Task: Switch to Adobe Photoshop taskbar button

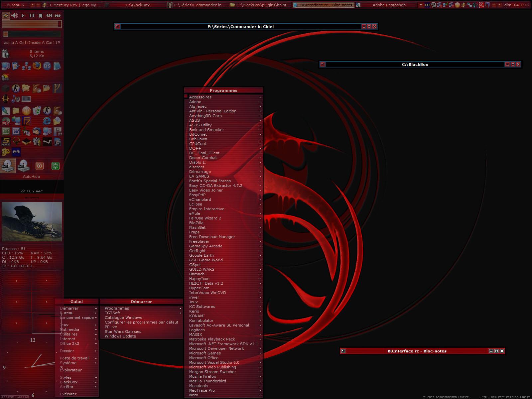Action: tap(386, 5)
